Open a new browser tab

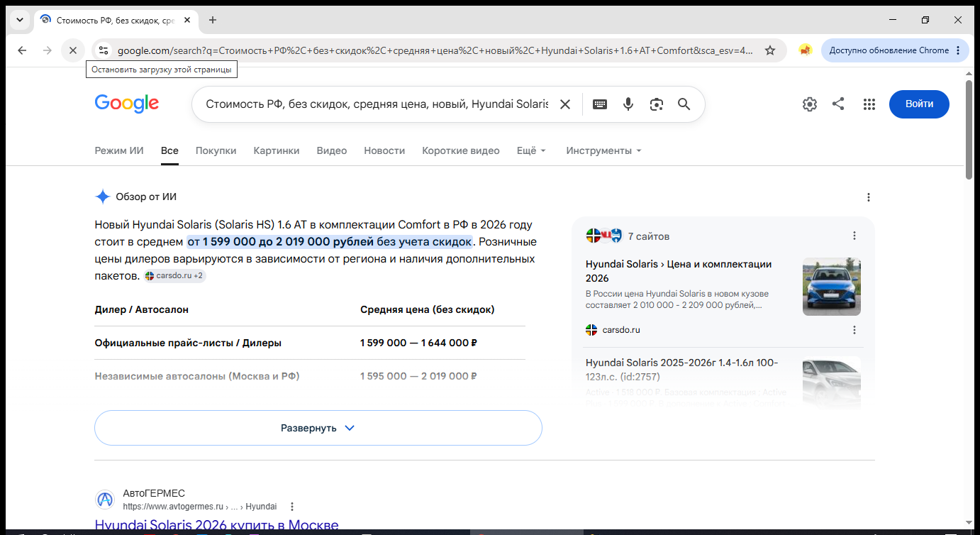(x=213, y=20)
